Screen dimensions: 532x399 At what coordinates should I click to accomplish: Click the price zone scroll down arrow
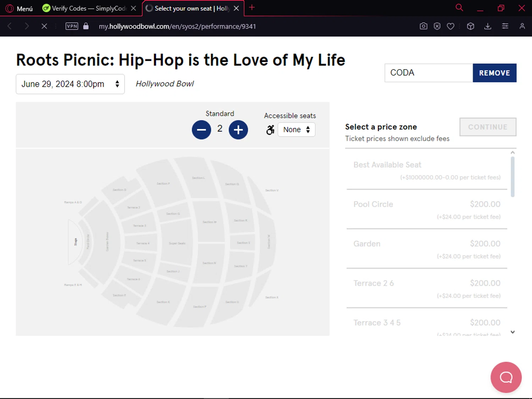[512, 332]
